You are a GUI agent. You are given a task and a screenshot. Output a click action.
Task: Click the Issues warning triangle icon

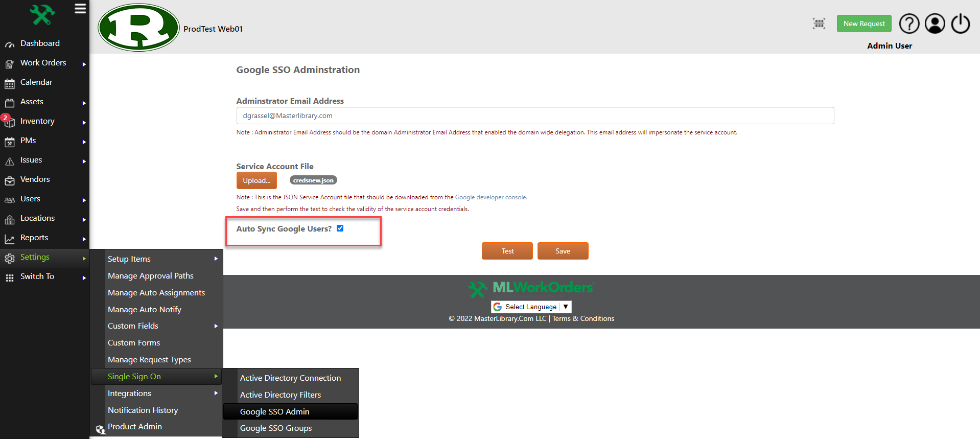coord(10,161)
